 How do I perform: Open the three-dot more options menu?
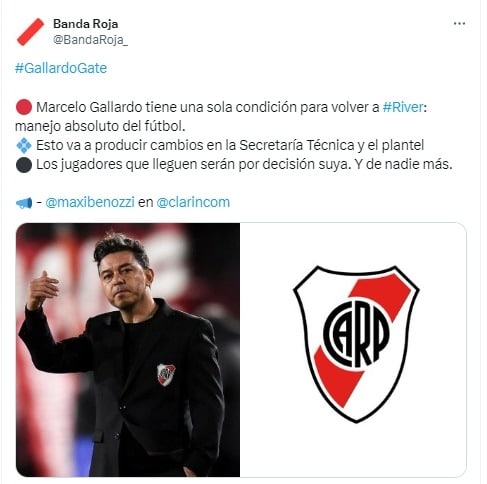(x=459, y=24)
